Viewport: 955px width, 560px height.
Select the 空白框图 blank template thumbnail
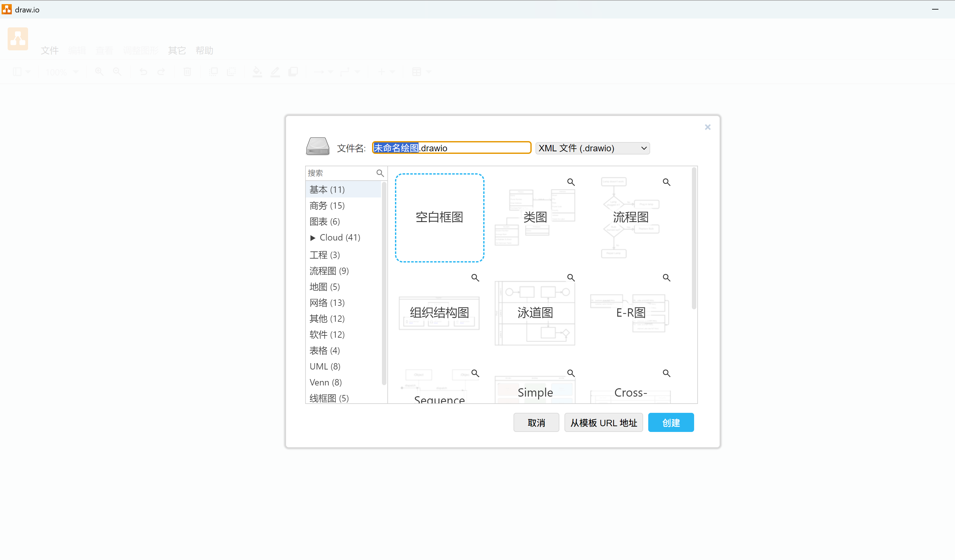(439, 218)
